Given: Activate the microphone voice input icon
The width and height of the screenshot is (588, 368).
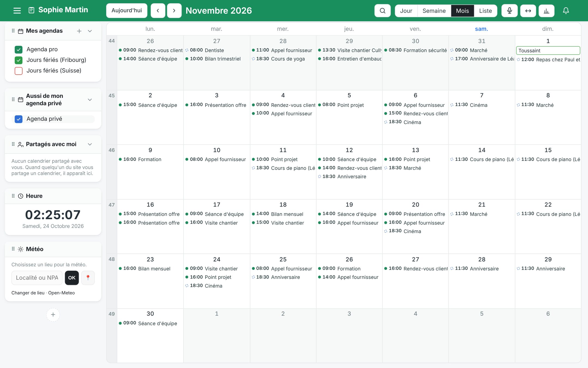Looking at the screenshot, I should coord(510,11).
